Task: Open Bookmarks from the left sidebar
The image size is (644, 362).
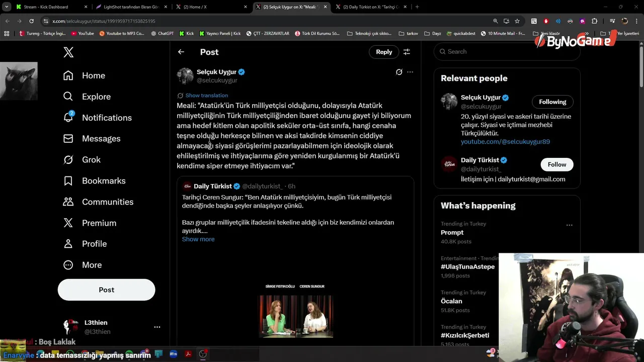Action: click(94, 181)
